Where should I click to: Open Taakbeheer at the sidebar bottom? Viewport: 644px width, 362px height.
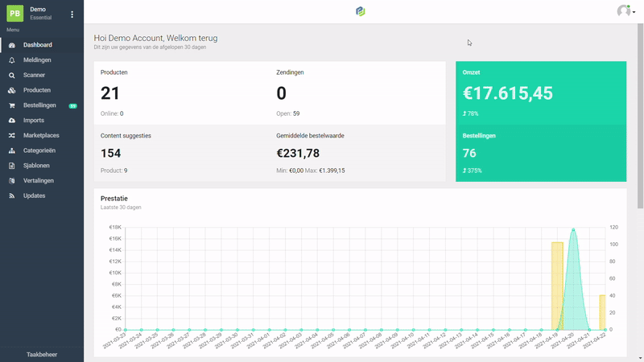(42, 354)
